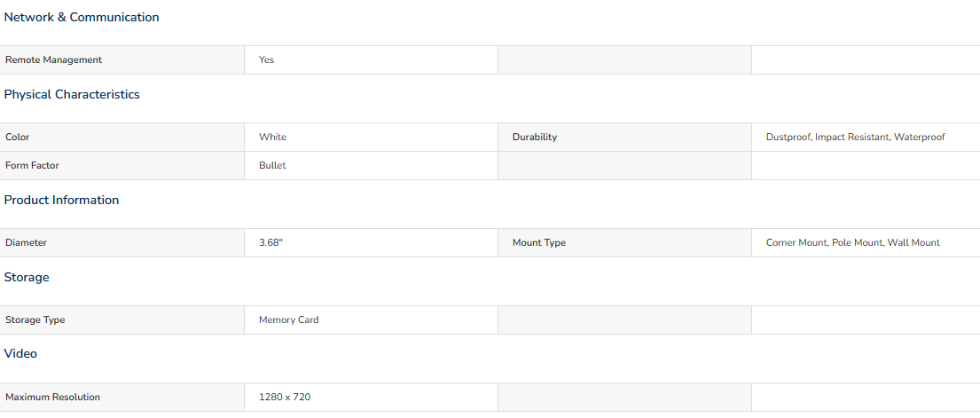Click the Memory Card value
Screen dimensions: 980x418
click(289, 319)
